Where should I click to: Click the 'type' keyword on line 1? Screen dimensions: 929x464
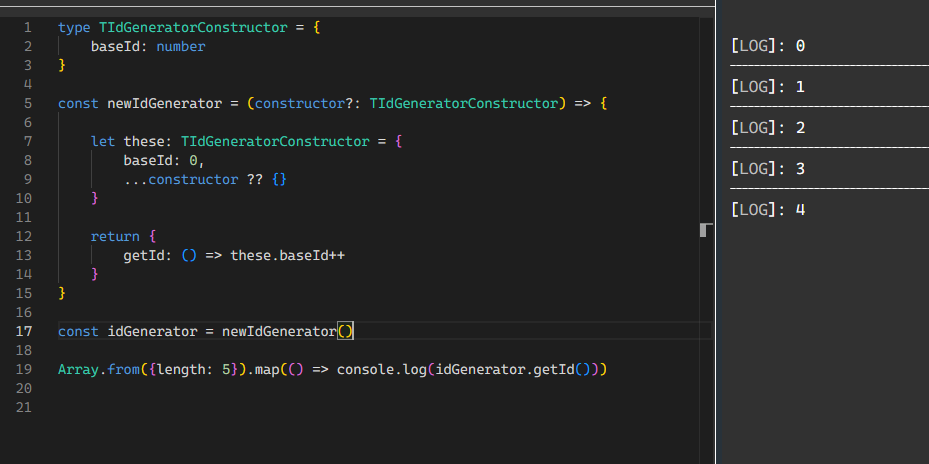click(x=74, y=27)
